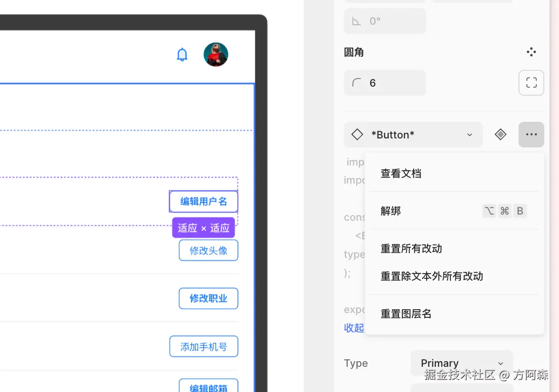The image size is (559, 392).
Task: Open the Type Primary dropdown
Action: click(x=462, y=363)
